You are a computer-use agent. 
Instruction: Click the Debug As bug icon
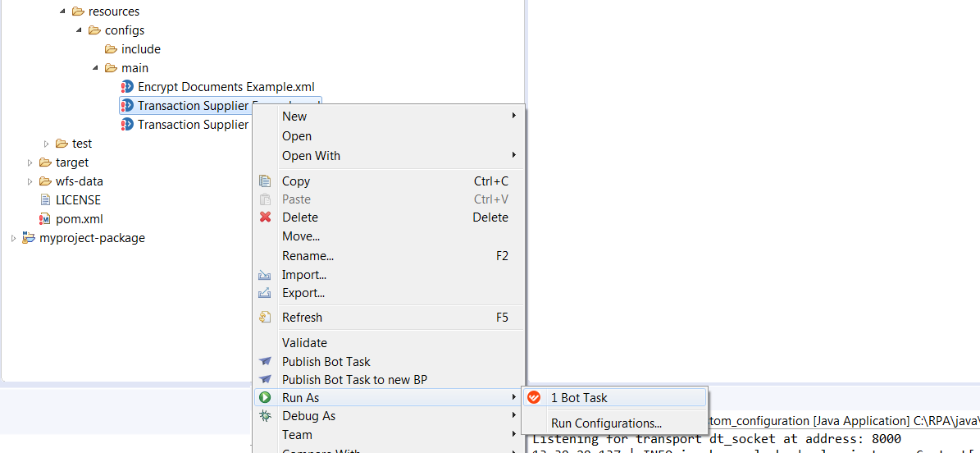[265, 414]
